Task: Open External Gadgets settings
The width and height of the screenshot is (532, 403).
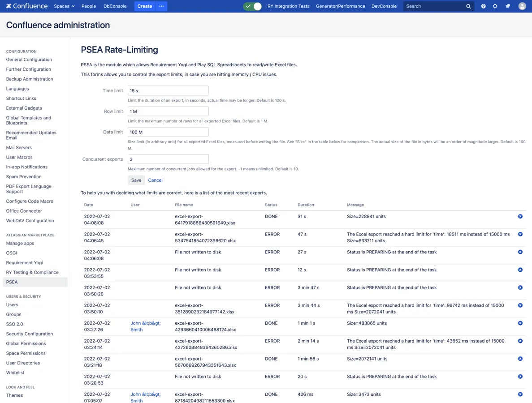Action: click(24, 108)
